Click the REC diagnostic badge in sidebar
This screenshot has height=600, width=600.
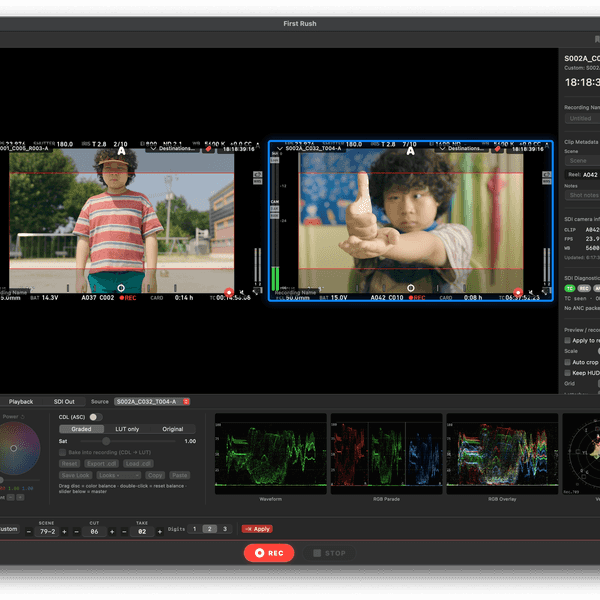[584, 288]
